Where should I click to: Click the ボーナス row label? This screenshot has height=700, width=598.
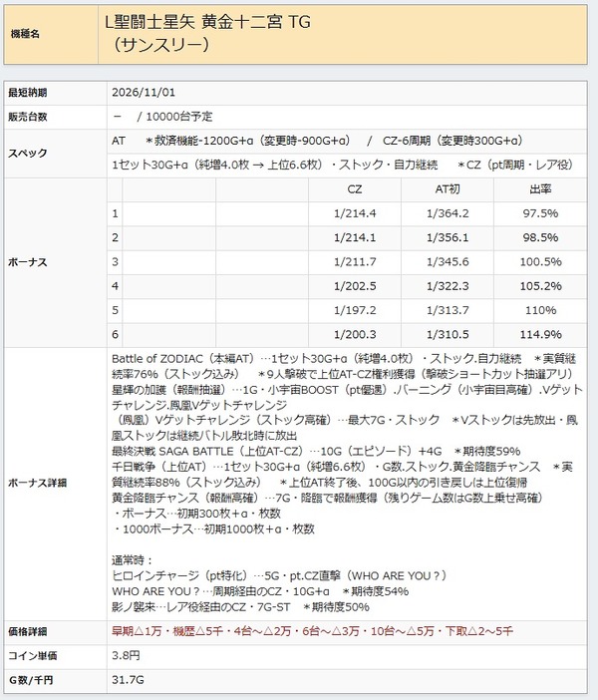coord(28,262)
